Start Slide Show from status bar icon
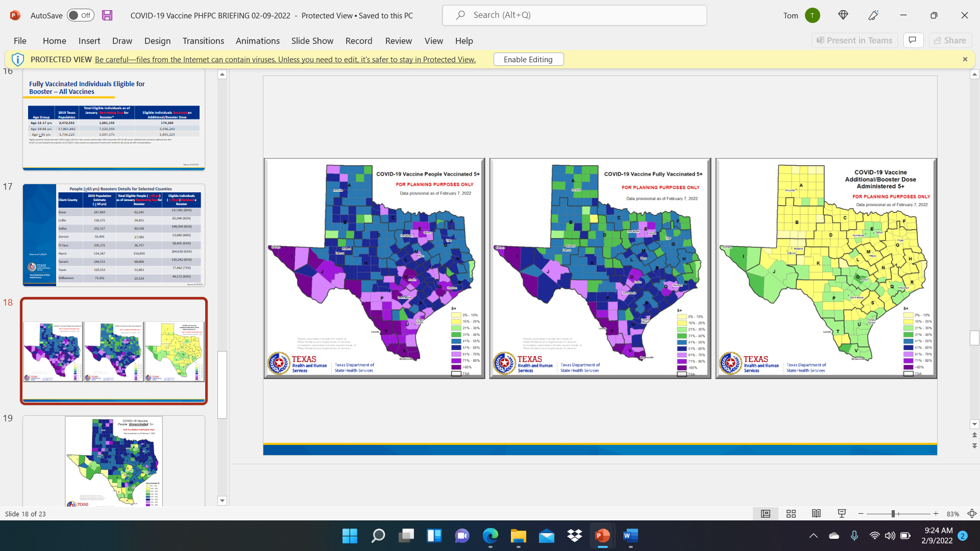The height and width of the screenshot is (551, 980). pos(842,514)
